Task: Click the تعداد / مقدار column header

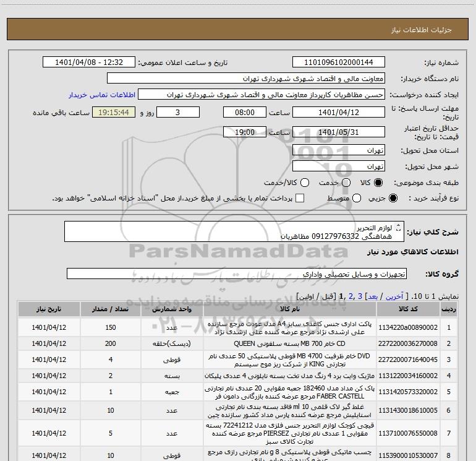Action: click(x=111, y=309)
